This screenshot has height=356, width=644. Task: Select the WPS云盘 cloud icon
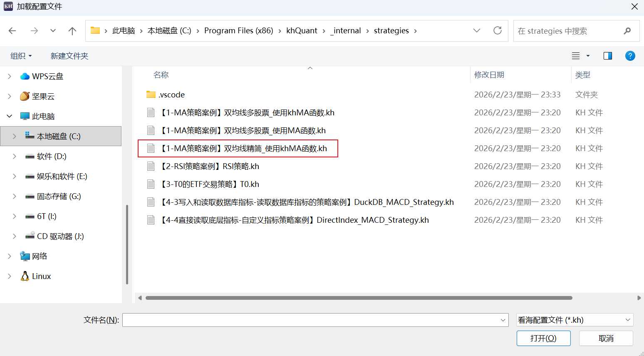pyautogui.click(x=25, y=76)
